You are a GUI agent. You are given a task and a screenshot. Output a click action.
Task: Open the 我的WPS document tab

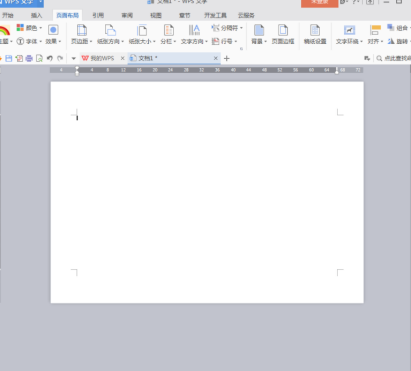(99, 58)
